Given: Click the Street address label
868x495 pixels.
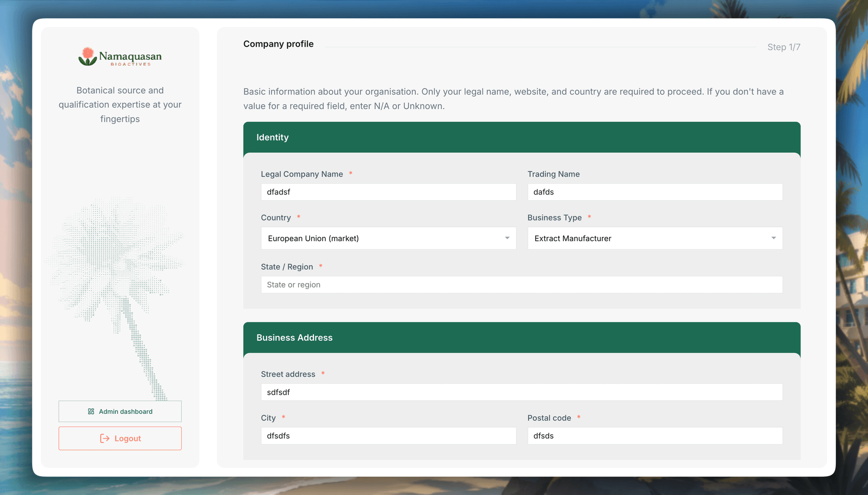Looking at the screenshot, I should pos(288,374).
